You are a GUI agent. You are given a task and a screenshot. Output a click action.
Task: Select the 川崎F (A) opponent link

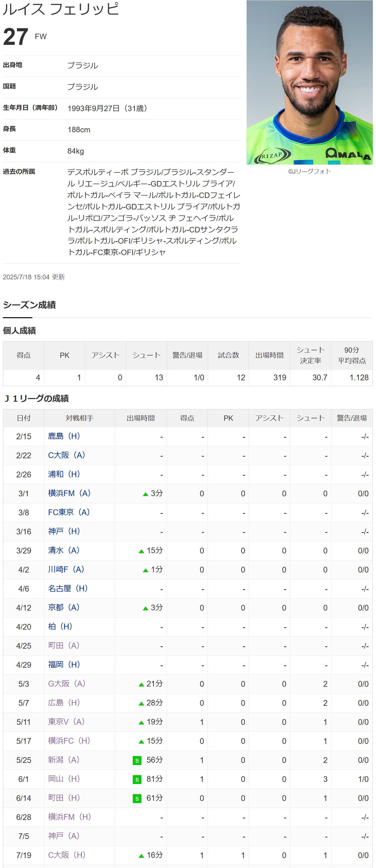pyautogui.click(x=66, y=569)
